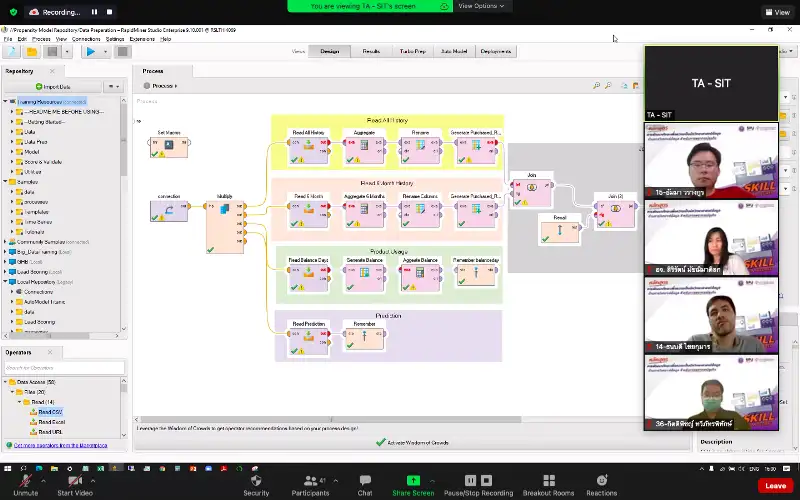800x500 pixels.
Task: Switch to the Results view tab
Action: coord(370,51)
